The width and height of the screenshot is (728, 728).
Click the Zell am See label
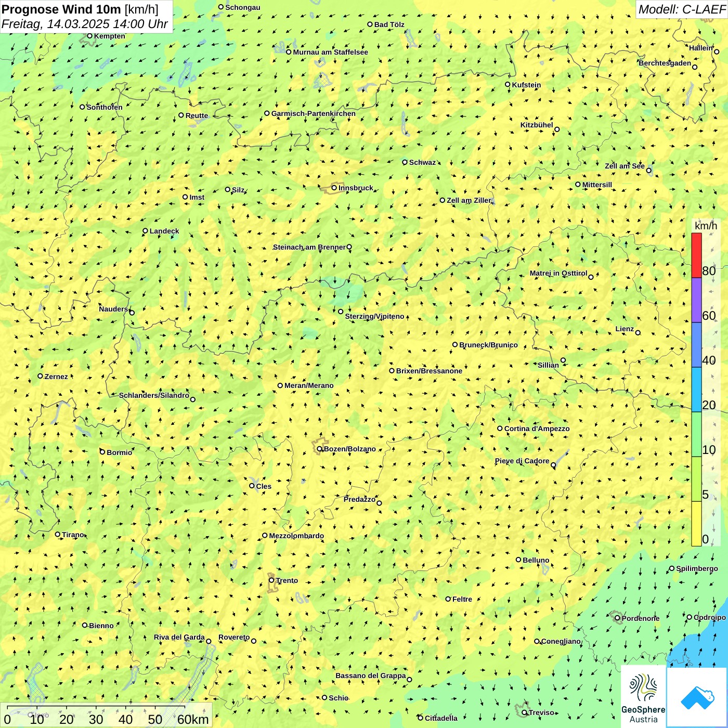point(625,166)
